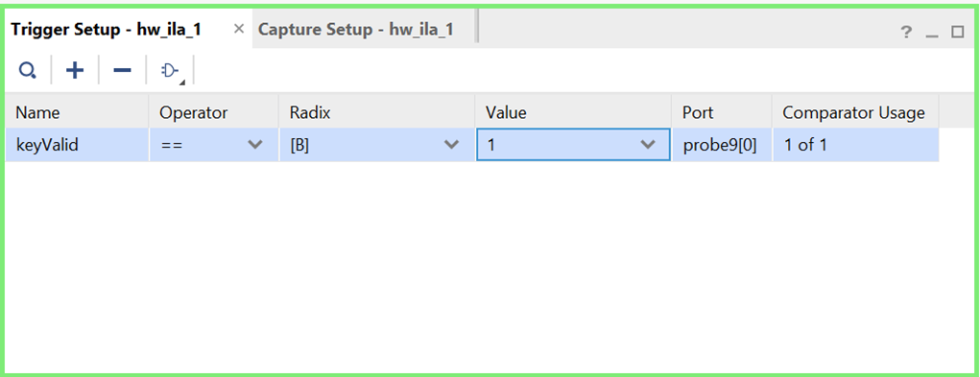The height and width of the screenshot is (377, 980).
Task: Close the Trigger Setup - hw_ila_1 tab
Action: pyautogui.click(x=239, y=29)
